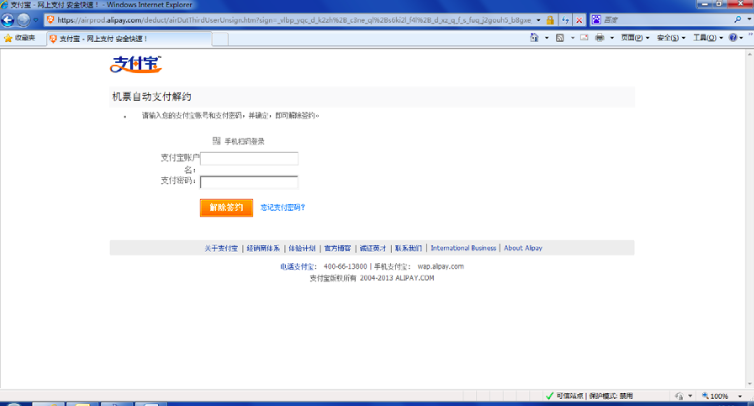
Task: Click the QR code scan login icon
Action: 216,140
